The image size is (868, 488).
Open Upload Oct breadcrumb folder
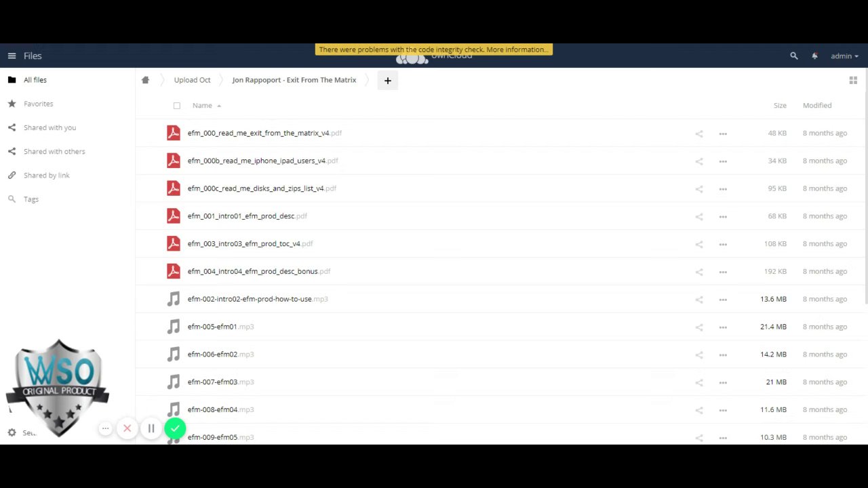[x=192, y=80]
